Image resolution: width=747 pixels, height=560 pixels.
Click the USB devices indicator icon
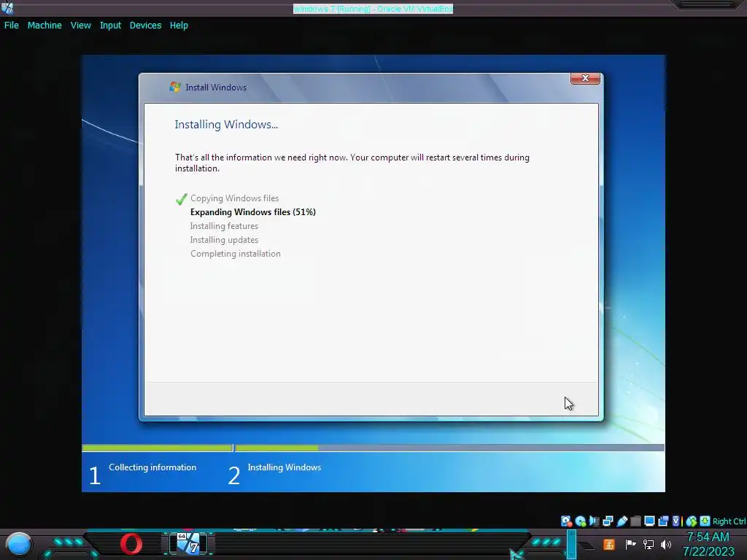(x=622, y=521)
